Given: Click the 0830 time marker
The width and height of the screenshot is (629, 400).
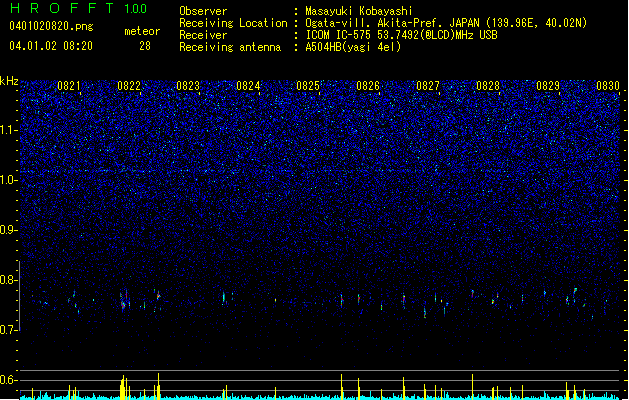Looking at the screenshot, I should point(608,85).
